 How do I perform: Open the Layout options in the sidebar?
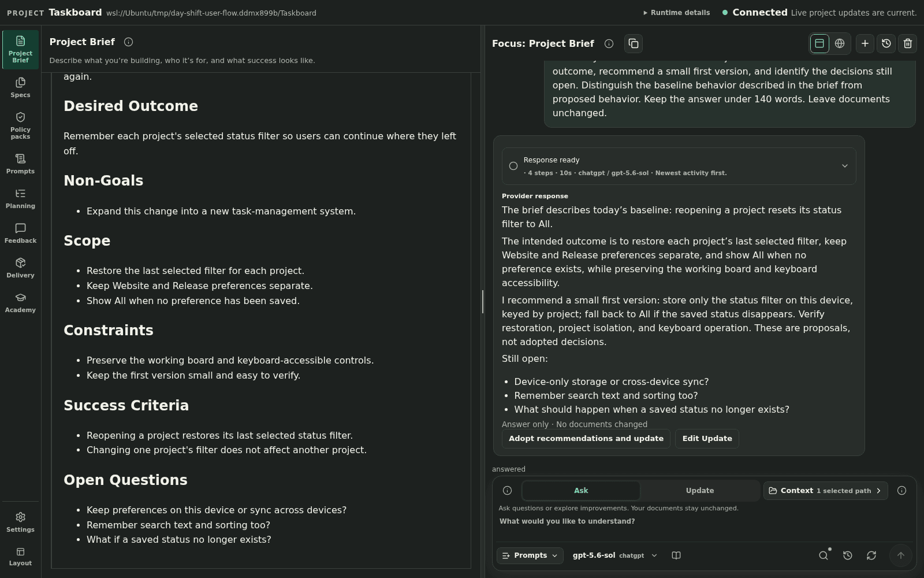tap(20, 556)
